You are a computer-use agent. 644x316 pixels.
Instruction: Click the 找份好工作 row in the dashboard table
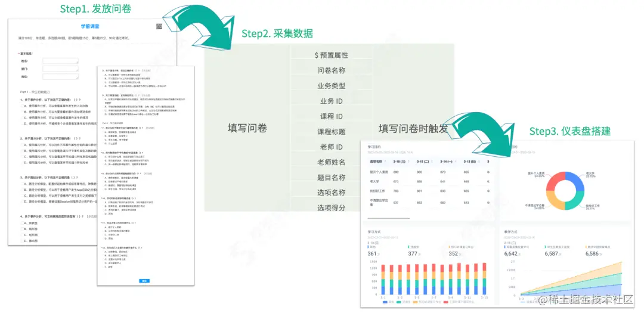point(429,191)
